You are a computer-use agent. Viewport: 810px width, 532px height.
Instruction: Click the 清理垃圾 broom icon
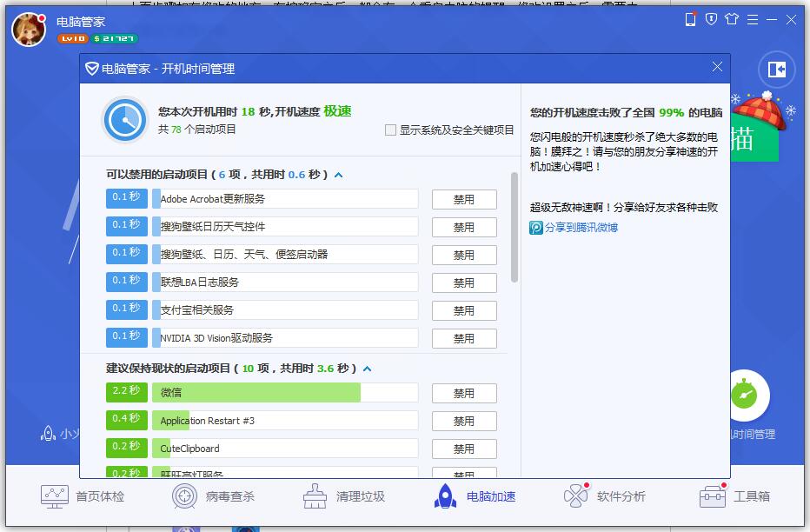(314, 496)
